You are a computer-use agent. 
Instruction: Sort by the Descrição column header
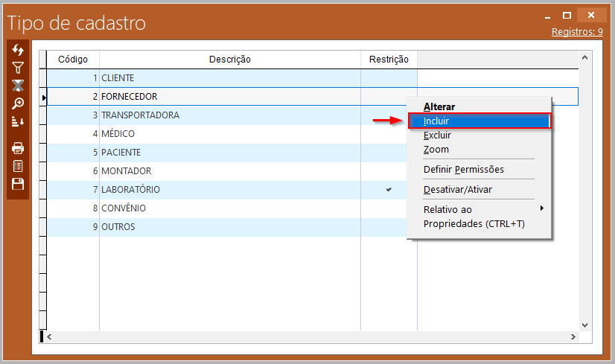tap(229, 60)
